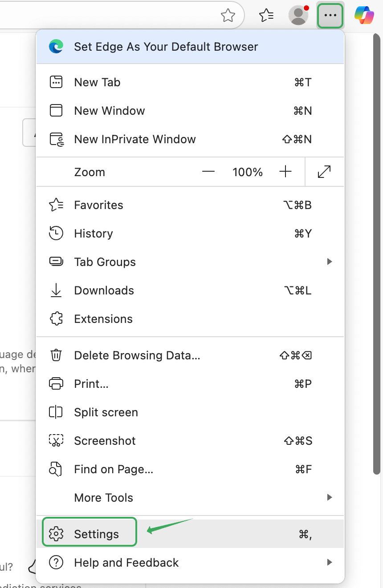This screenshot has height=588, width=383.
Task: Open Favorites menu entry
Action: (190, 205)
